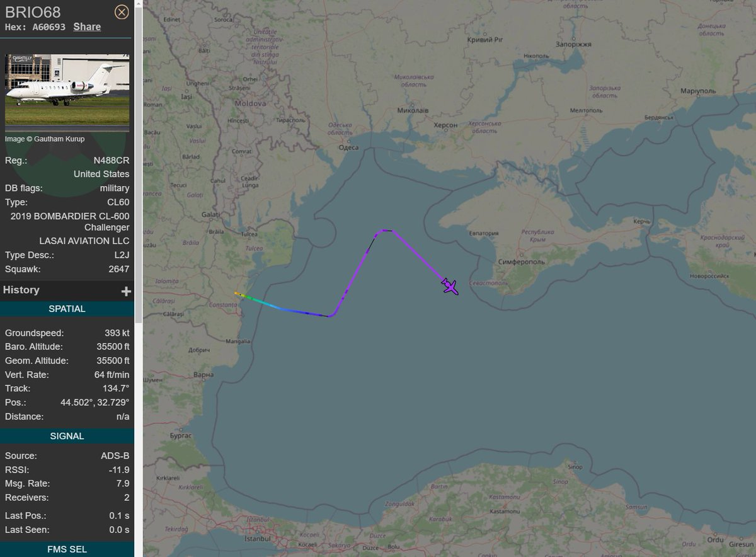Click the Варна label on map
The image size is (756, 557).
[203, 374]
